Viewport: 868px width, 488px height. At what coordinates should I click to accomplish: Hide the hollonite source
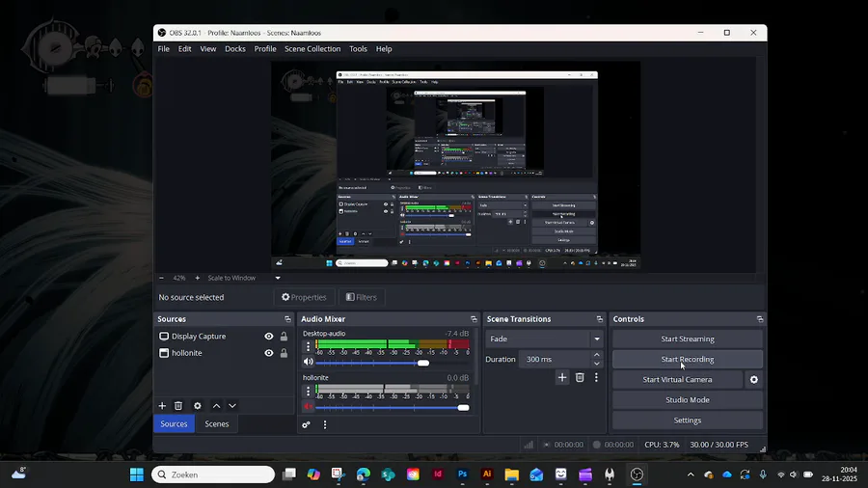pos(268,353)
